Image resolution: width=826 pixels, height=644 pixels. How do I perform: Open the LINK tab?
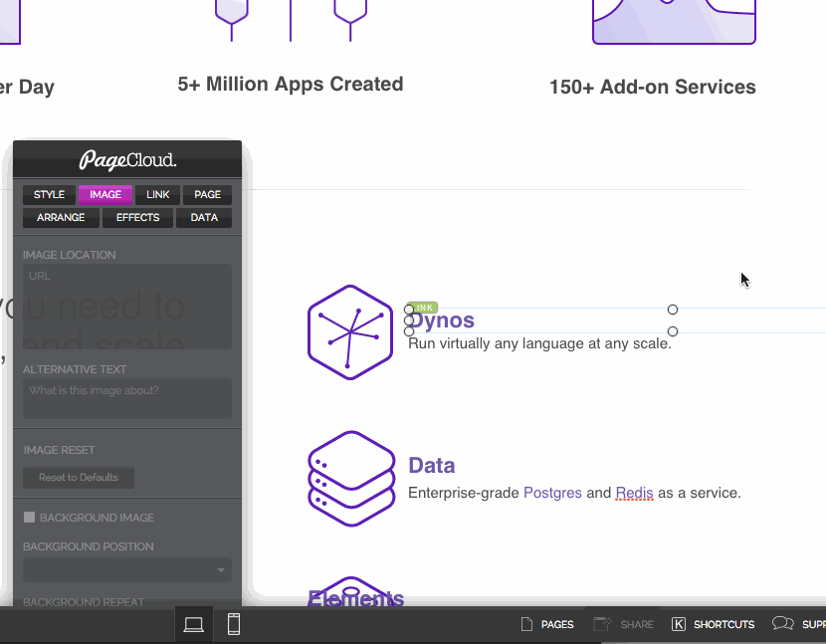point(157,194)
